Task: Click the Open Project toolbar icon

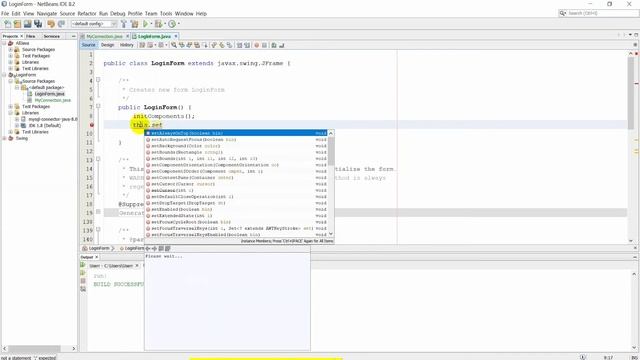Action: click(x=27, y=24)
